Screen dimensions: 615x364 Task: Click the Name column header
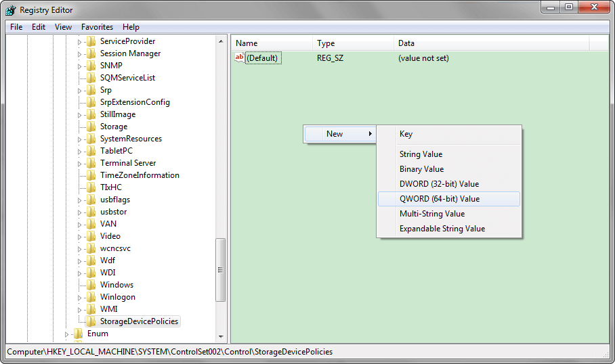coord(247,43)
